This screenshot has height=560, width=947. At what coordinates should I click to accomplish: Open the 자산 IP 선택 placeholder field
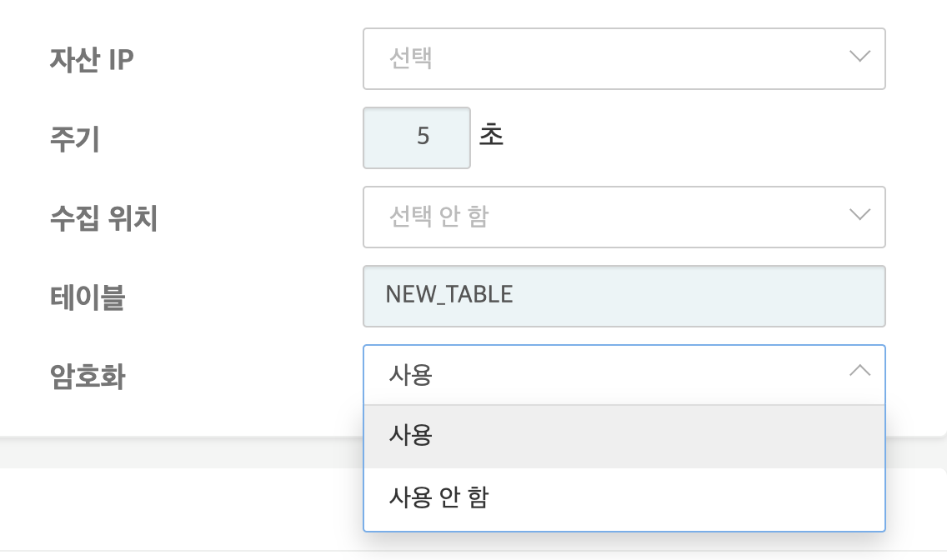click(x=584, y=58)
